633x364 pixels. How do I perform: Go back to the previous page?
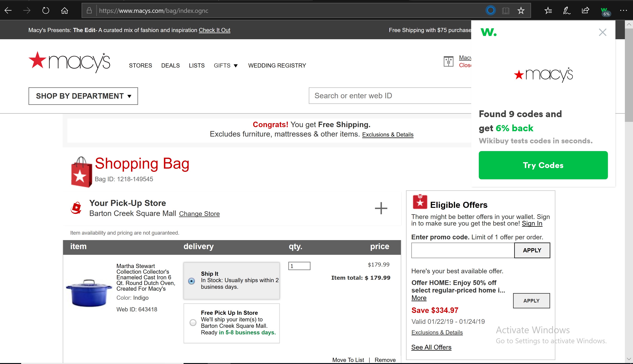[8, 11]
